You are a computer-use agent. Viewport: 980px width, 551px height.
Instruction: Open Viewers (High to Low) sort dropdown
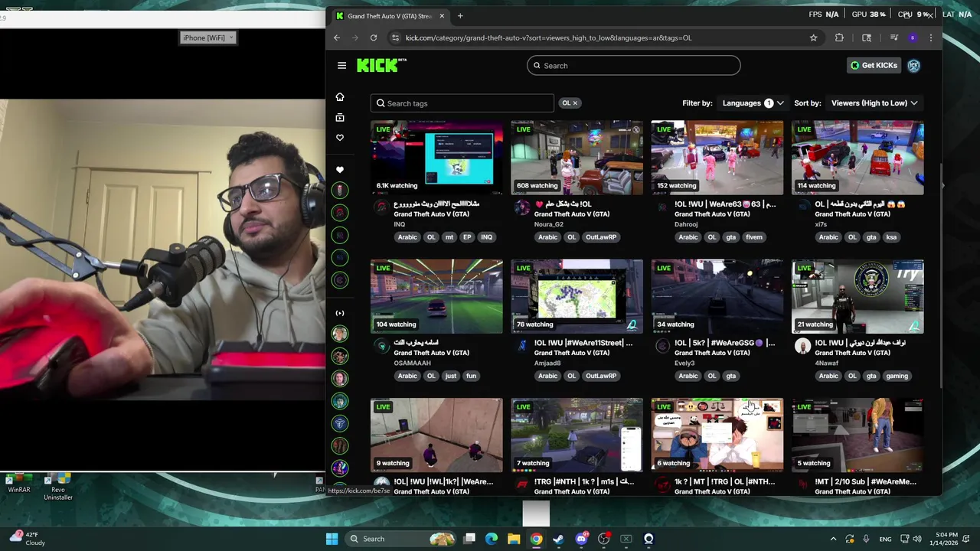(874, 103)
